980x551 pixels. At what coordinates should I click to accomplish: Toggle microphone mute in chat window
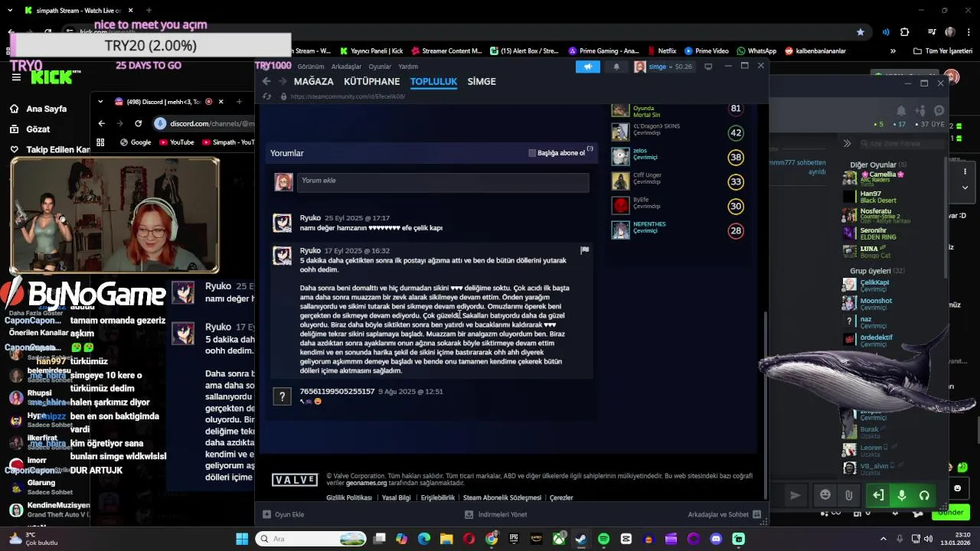coord(902,495)
